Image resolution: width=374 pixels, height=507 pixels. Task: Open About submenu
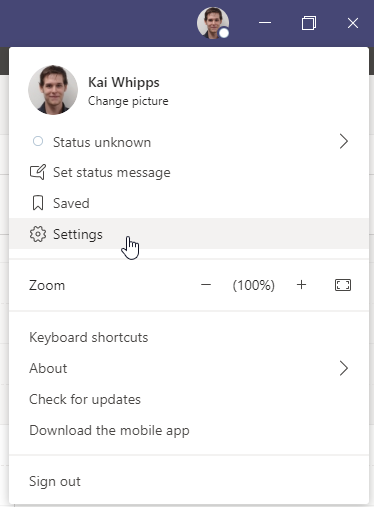[189, 368]
